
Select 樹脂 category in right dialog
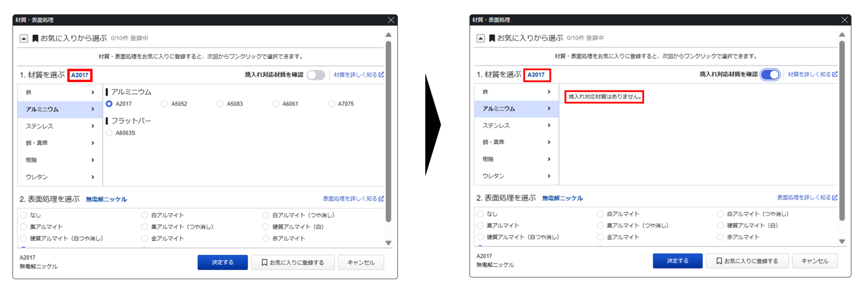[516, 160]
